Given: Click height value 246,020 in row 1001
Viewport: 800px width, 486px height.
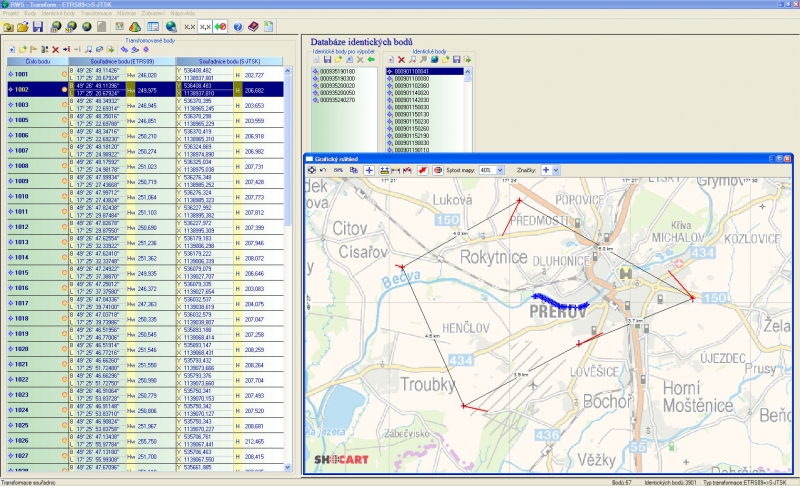Looking at the screenshot, I should (x=147, y=75).
